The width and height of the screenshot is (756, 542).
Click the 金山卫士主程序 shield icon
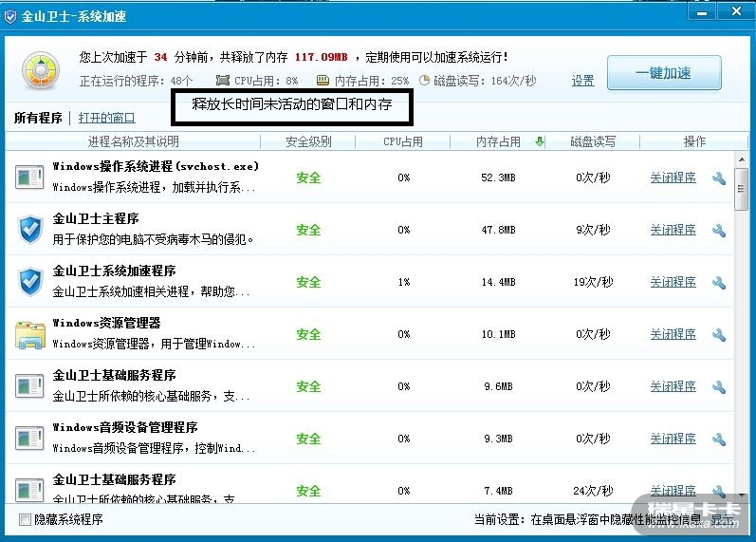pos(30,230)
